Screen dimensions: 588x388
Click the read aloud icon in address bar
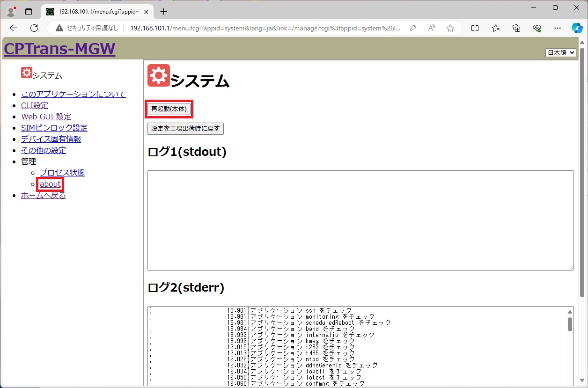[432, 28]
